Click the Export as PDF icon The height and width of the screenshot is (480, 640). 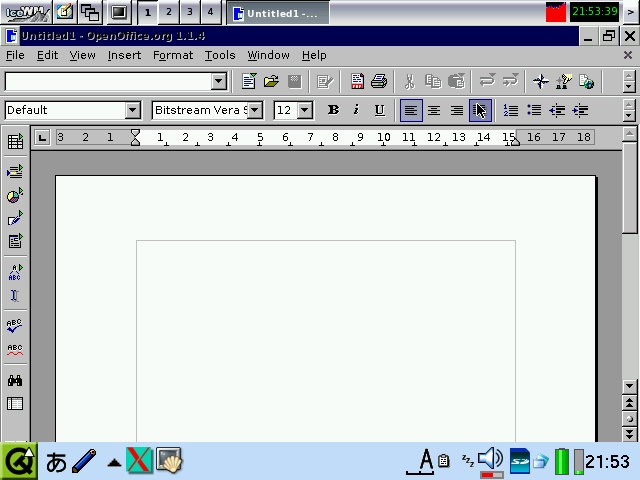pos(357,82)
